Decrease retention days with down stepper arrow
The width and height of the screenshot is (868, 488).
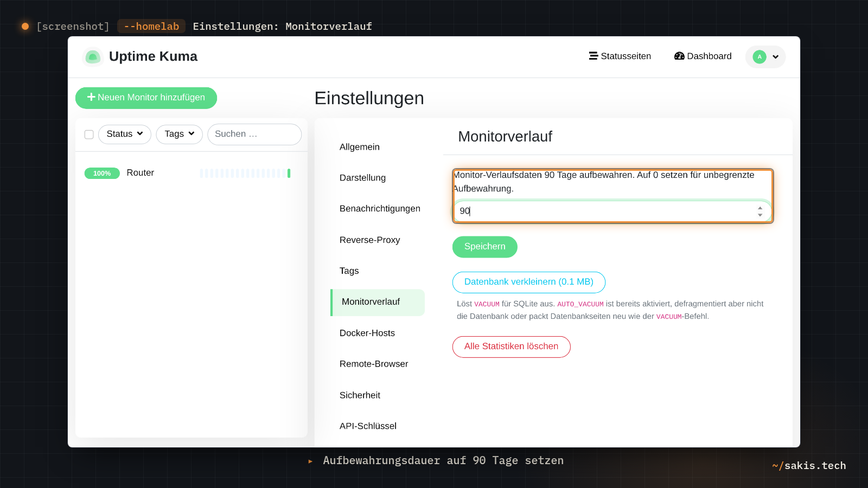tap(760, 215)
